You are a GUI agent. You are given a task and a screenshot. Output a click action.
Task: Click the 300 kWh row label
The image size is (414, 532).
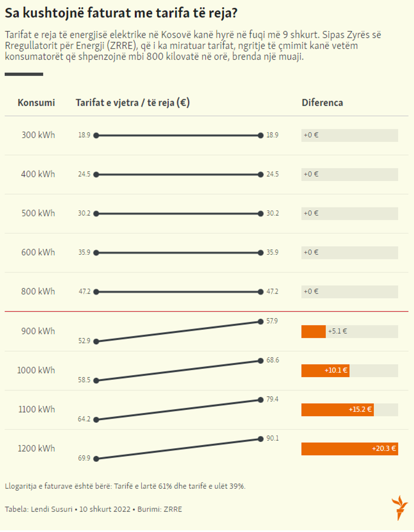(38, 135)
